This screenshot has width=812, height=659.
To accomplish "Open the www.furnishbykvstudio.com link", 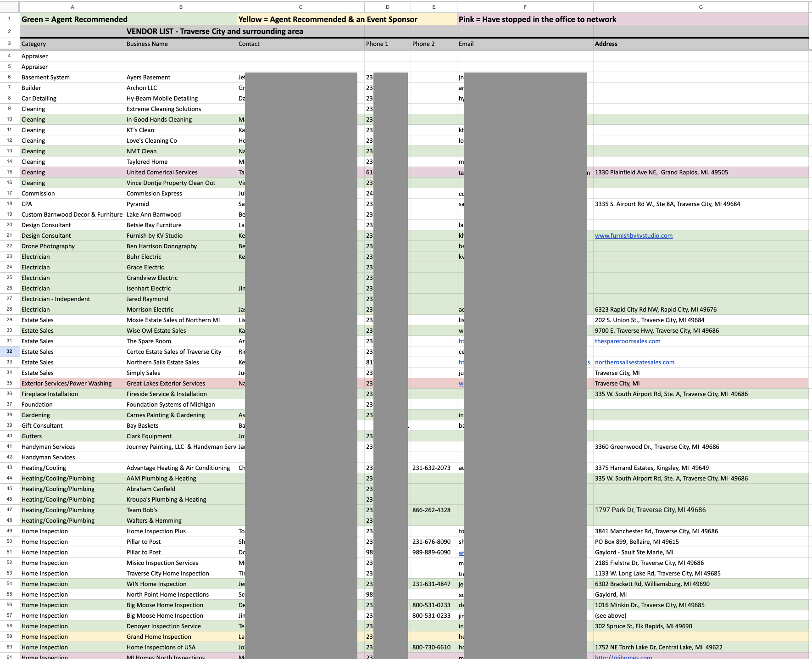I will [634, 235].
